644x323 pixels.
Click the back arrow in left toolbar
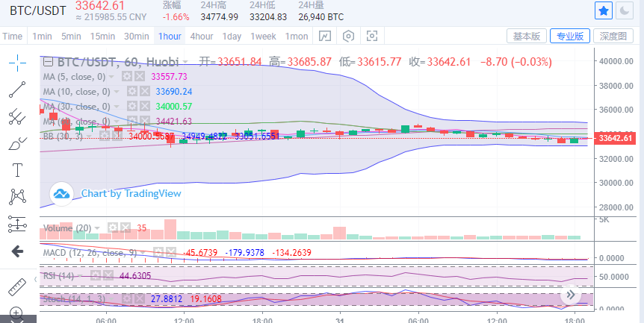17,251
